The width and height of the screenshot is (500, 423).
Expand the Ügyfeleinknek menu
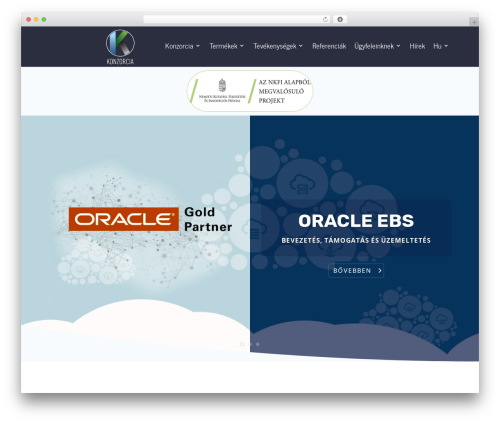(377, 46)
